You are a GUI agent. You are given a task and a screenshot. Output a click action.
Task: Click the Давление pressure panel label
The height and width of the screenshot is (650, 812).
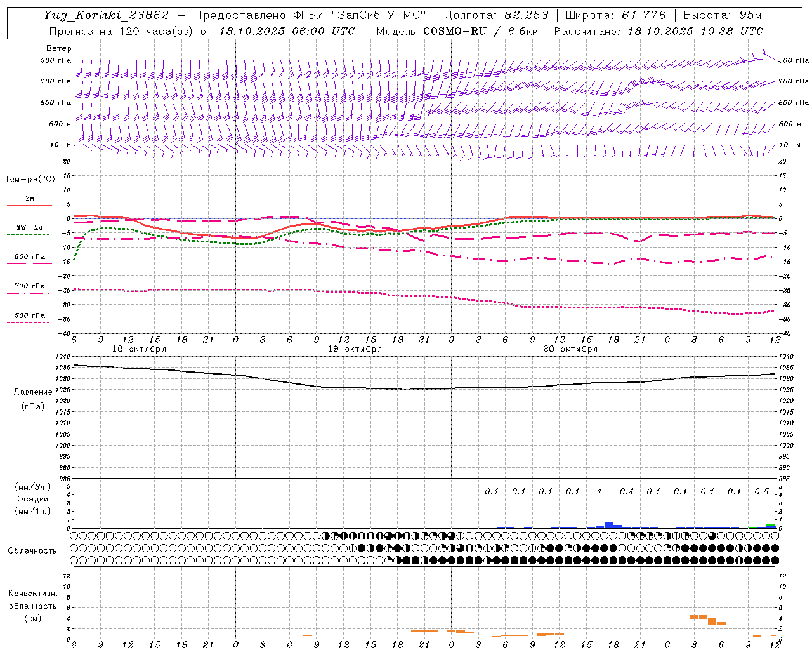[x=33, y=392]
